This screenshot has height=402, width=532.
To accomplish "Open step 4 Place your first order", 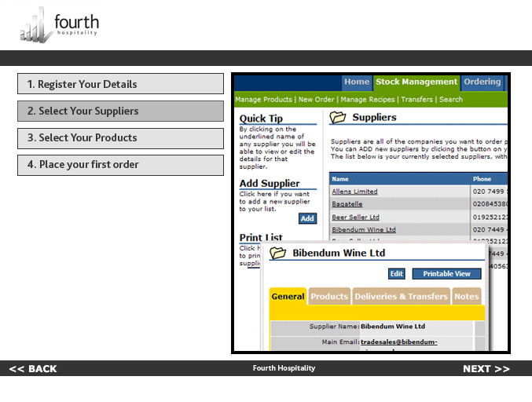I will (120, 165).
